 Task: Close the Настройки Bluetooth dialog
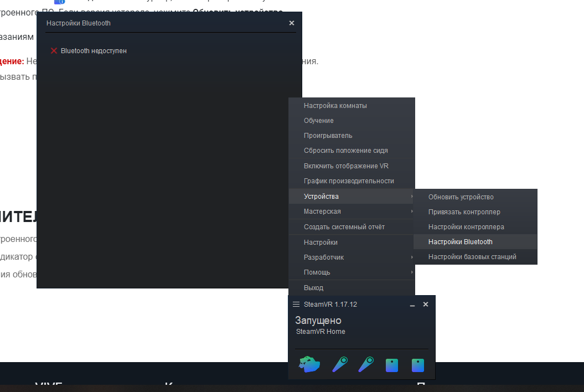coord(292,23)
